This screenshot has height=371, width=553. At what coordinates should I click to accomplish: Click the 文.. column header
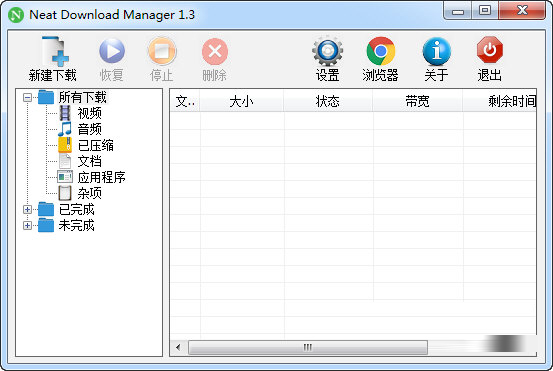click(x=185, y=101)
